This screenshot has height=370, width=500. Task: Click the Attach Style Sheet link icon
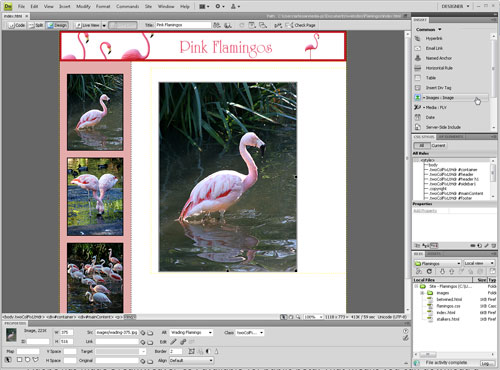[473, 246]
